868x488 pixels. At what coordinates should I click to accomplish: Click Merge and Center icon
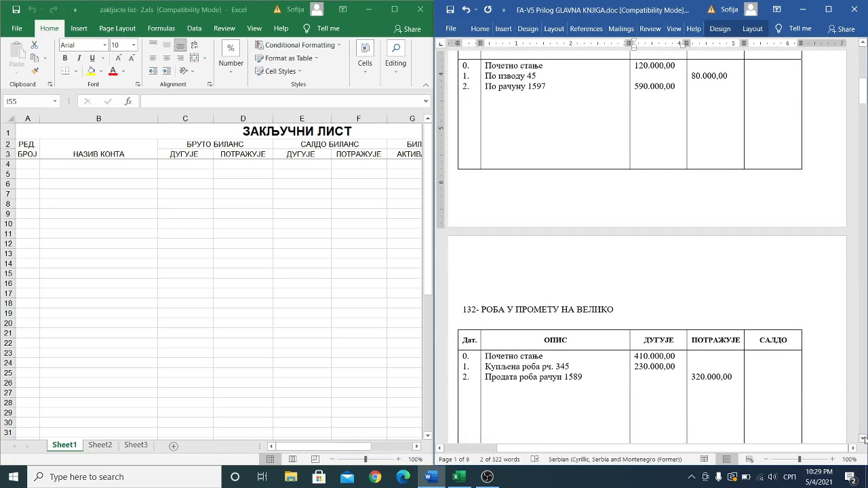195,58
